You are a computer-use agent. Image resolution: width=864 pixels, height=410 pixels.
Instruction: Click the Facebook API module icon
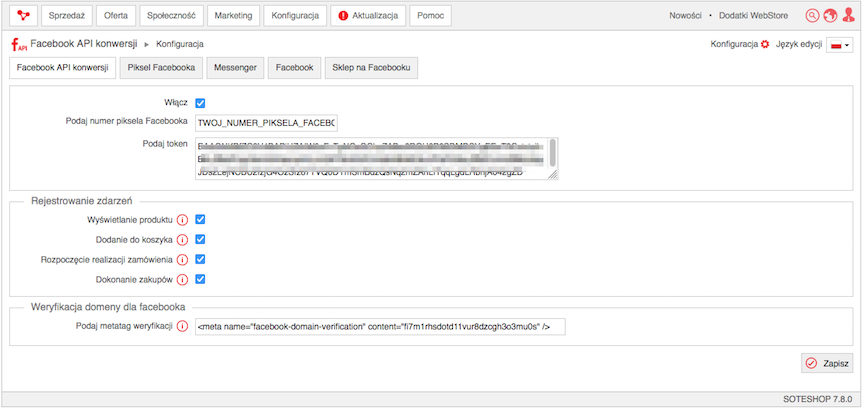click(x=19, y=44)
